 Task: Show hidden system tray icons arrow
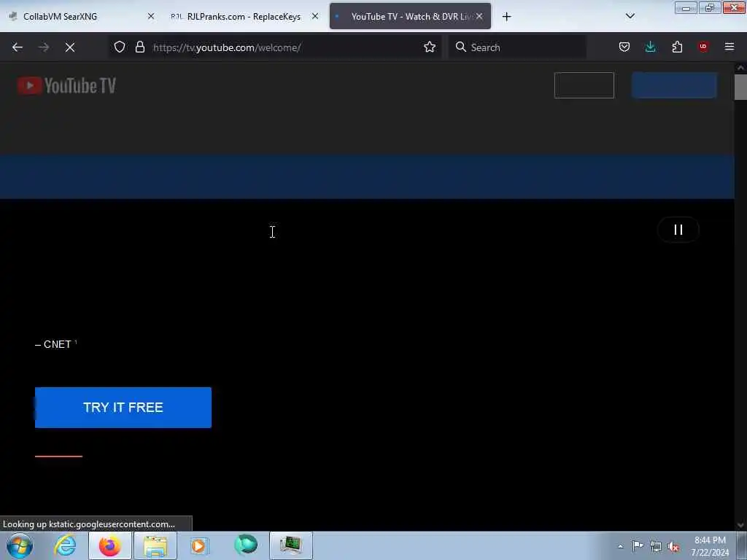pyautogui.click(x=620, y=546)
